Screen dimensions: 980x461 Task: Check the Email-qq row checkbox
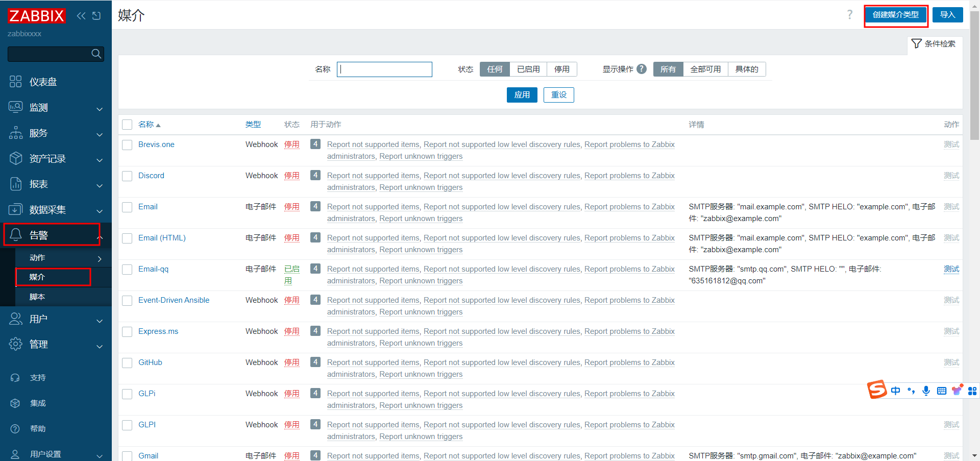coord(127,270)
